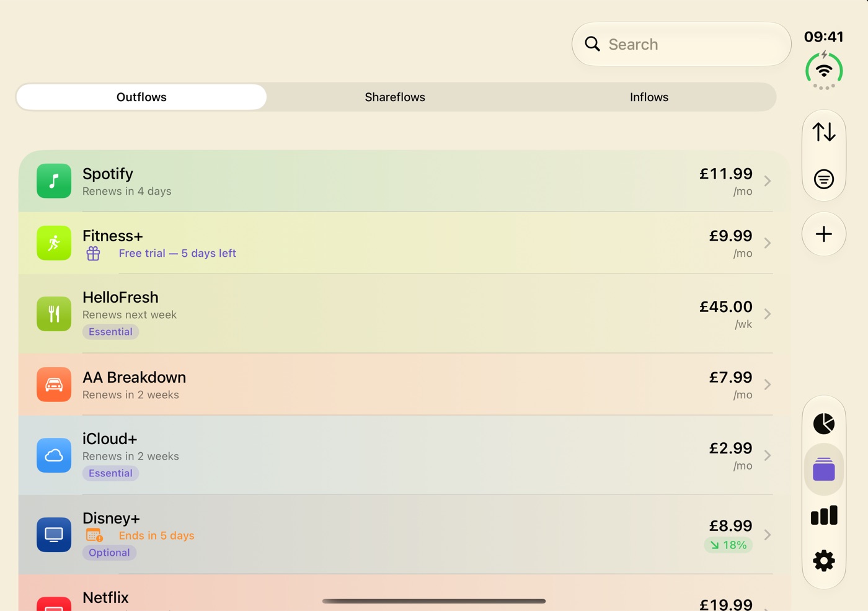Viewport: 868px width, 611px height.
Task: Tap the Essential tag on iCloud+
Action: click(x=110, y=473)
